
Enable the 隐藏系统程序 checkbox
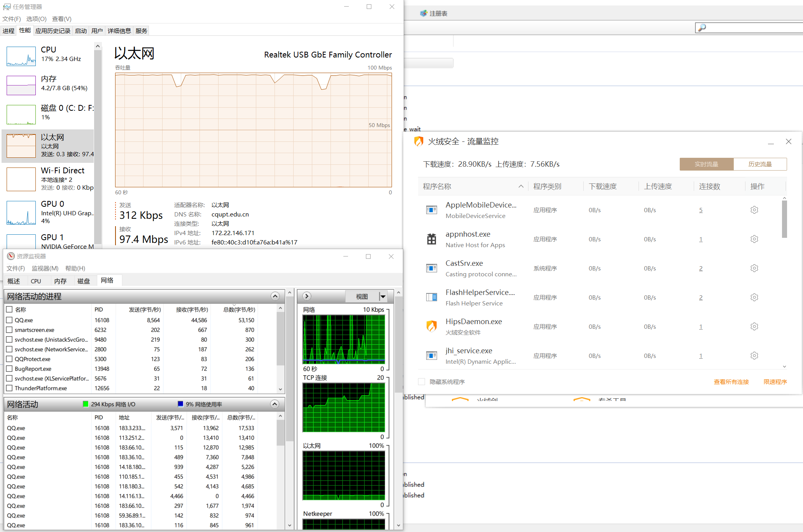pyautogui.click(x=421, y=382)
